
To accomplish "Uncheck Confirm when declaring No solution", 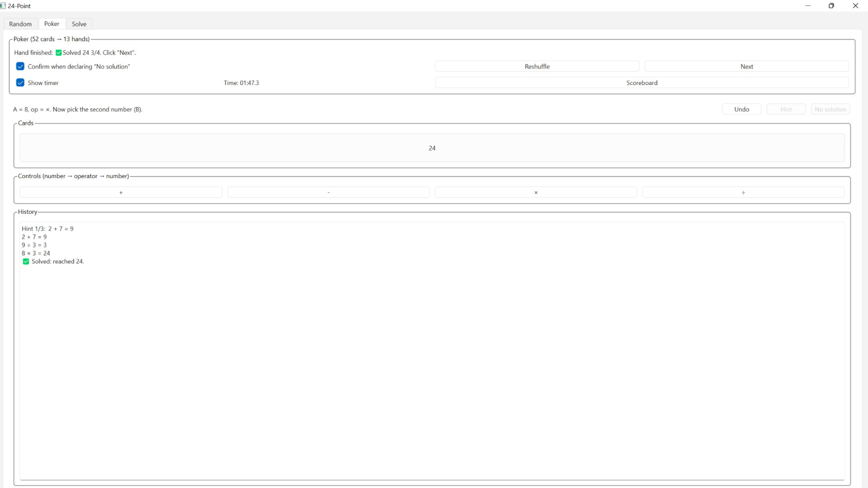I will click(x=20, y=66).
